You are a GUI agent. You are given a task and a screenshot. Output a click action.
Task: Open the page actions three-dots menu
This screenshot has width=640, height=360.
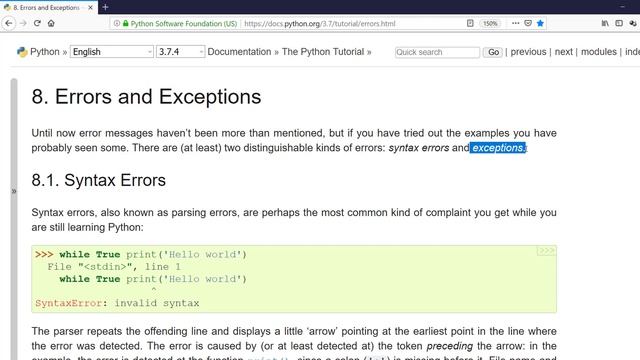pyautogui.click(x=516, y=23)
